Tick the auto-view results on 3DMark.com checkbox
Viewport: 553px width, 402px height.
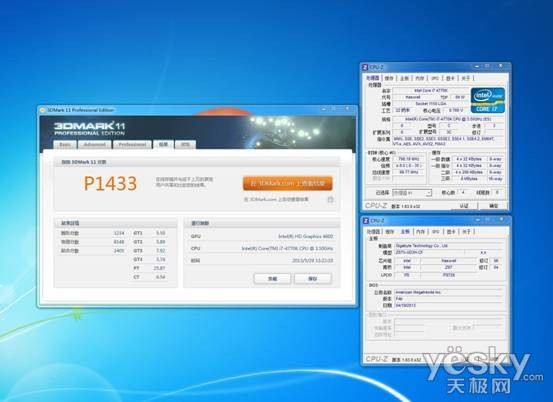(x=330, y=200)
